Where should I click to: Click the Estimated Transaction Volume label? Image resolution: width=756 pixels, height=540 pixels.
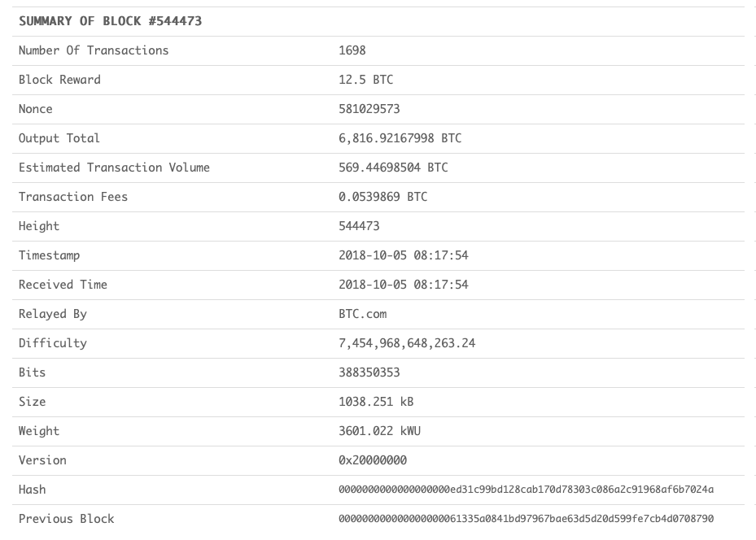point(114,168)
